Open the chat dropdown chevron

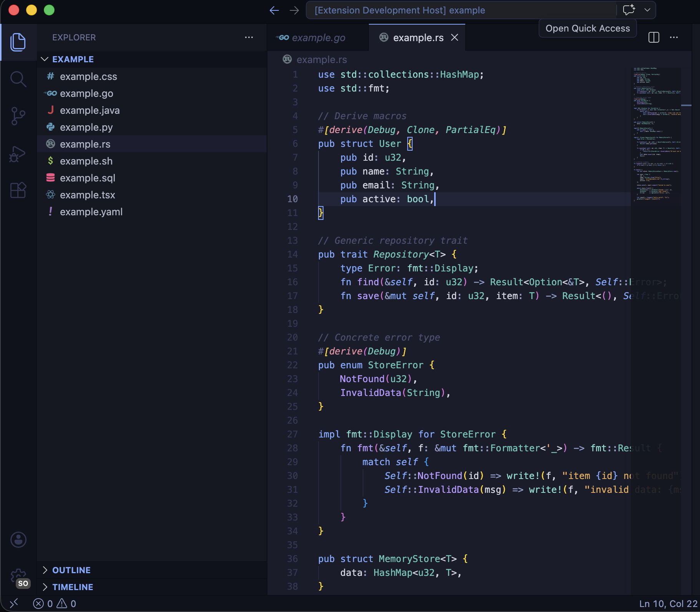[x=647, y=10]
